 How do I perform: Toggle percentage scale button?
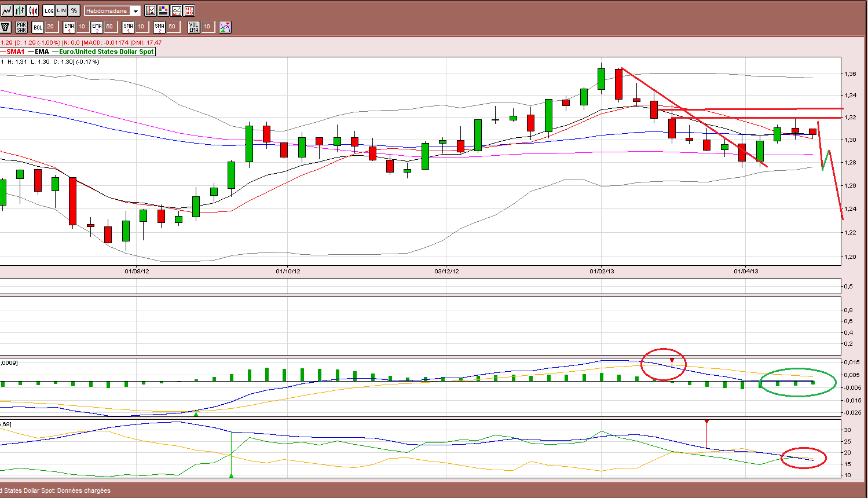tap(74, 10)
